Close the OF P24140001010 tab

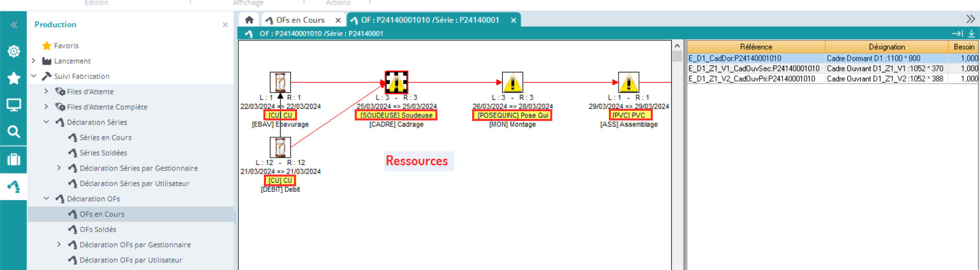[513, 20]
